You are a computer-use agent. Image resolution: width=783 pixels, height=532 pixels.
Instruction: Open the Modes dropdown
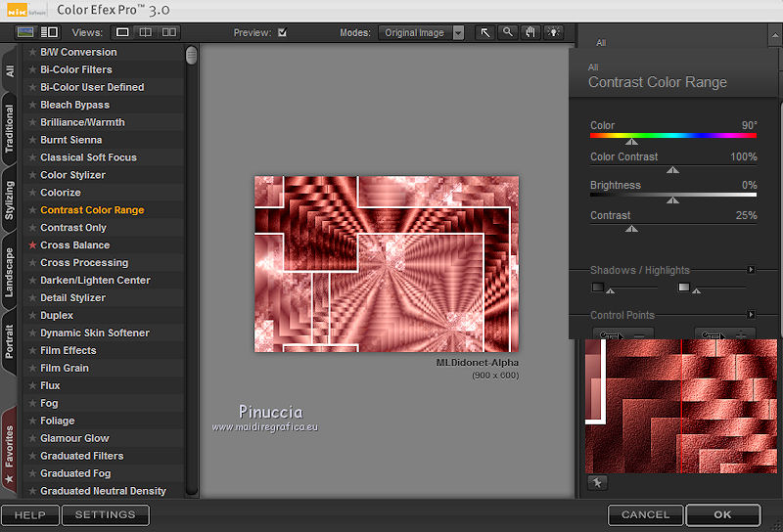421,32
